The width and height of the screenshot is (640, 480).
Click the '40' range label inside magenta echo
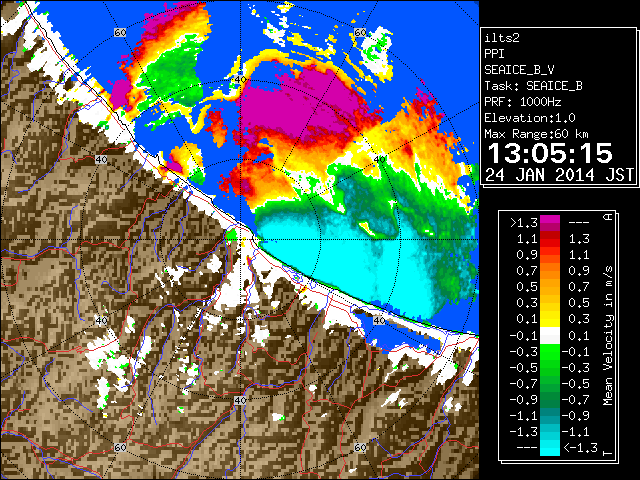(240, 80)
